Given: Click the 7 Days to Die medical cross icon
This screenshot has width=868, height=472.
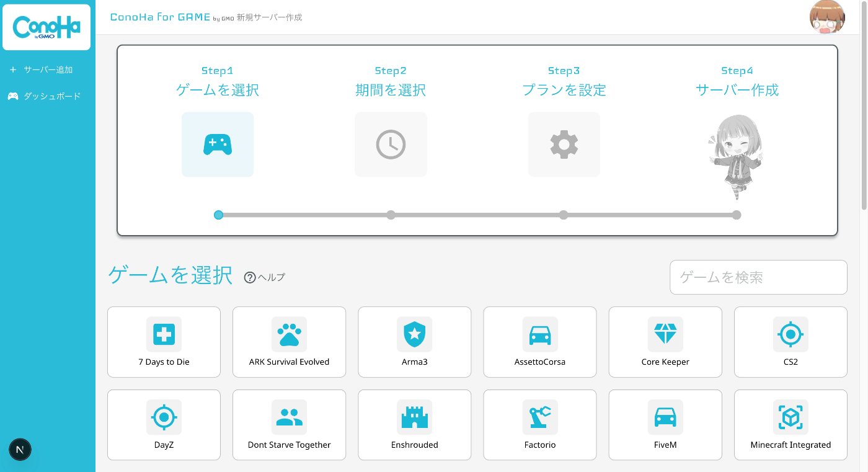Looking at the screenshot, I should click(164, 335).
